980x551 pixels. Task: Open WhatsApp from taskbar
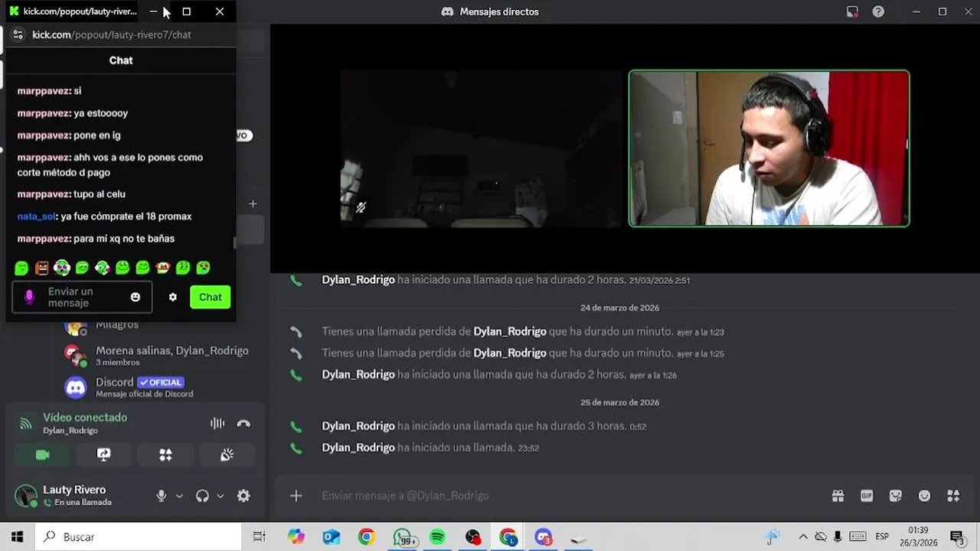coord(403,537)
